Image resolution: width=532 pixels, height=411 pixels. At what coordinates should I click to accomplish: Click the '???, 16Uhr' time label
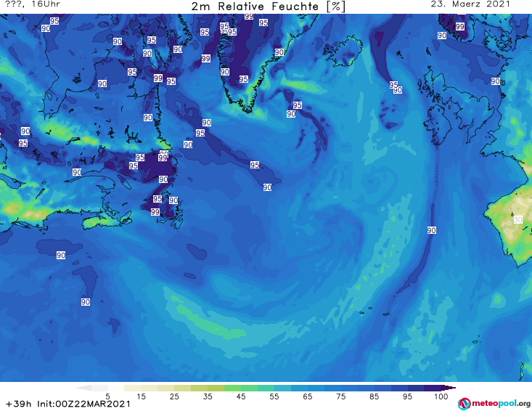33,4
